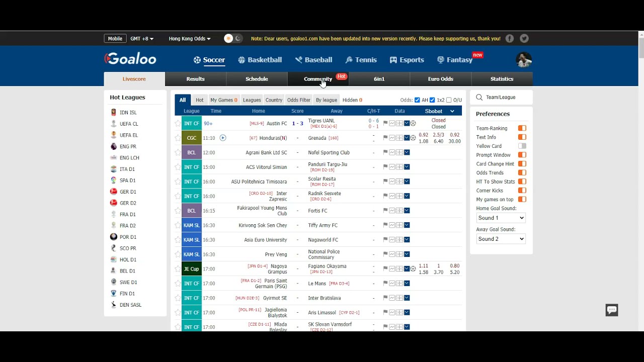Viewport: 644px width, 362px height.
Task: Open flag icon on Austin FC row
Action: [x=385, y=123]
